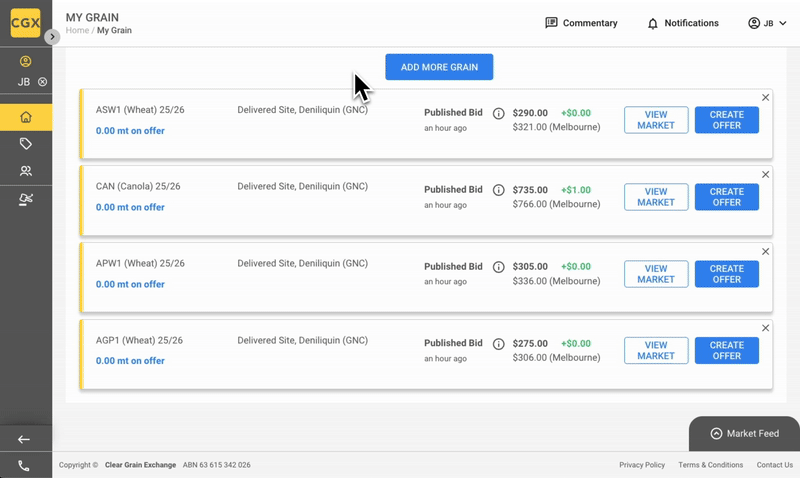The width and height of the screenshot is (800, 478).
Task: Click '$306.00 (Melbourne)' text
Action: tap(557, 358)
